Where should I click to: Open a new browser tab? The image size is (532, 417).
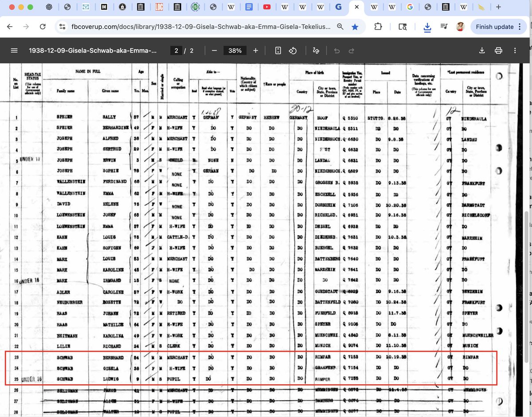pyautogui.click(x=499, y=7)
